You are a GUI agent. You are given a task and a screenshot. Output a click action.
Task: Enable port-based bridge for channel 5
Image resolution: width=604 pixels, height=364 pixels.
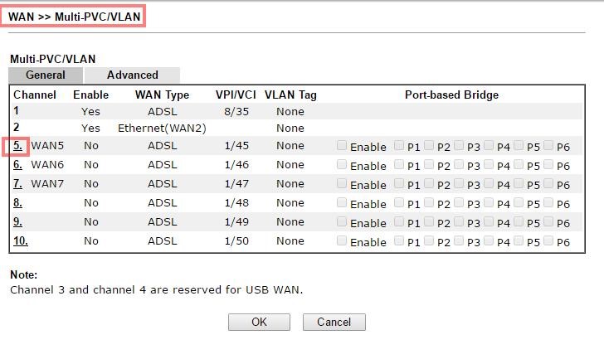click(342, 145)
